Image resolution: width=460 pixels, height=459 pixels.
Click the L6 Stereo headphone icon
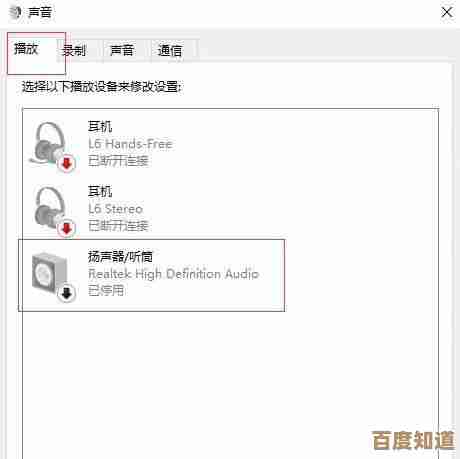click(51, 210)
